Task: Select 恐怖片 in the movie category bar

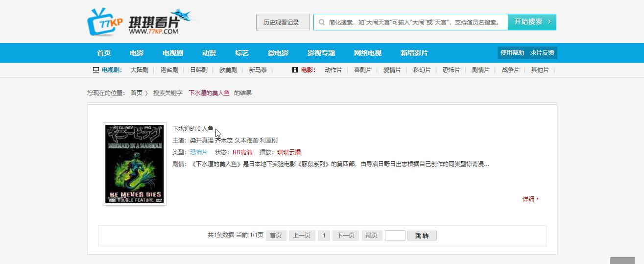Action: (452, 70)
